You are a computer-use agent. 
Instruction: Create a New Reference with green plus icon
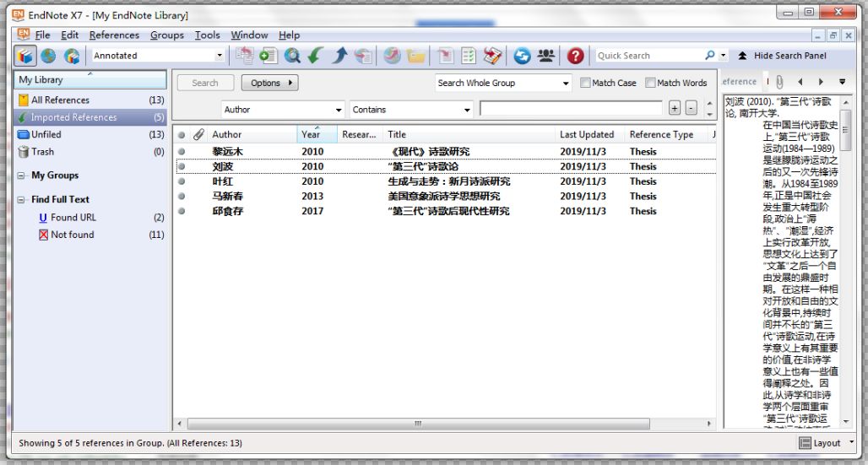268,56
